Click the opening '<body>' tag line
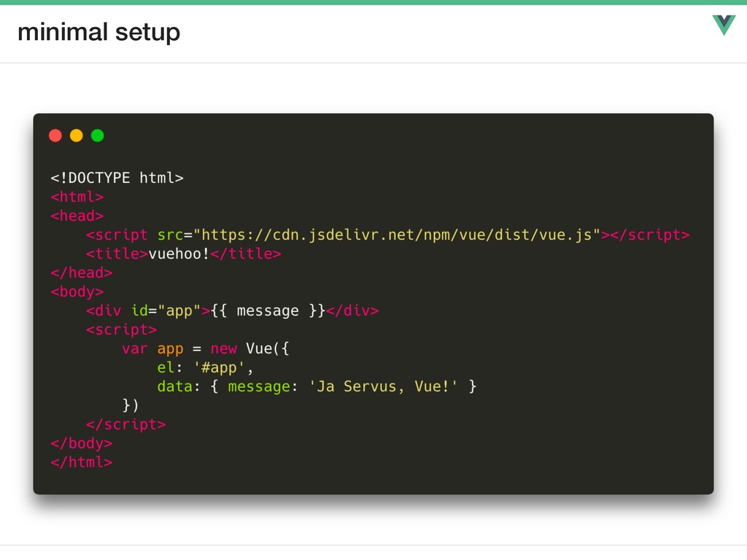Image resolution: width=747 pixels, height=560 pixels. pos(77,292)
